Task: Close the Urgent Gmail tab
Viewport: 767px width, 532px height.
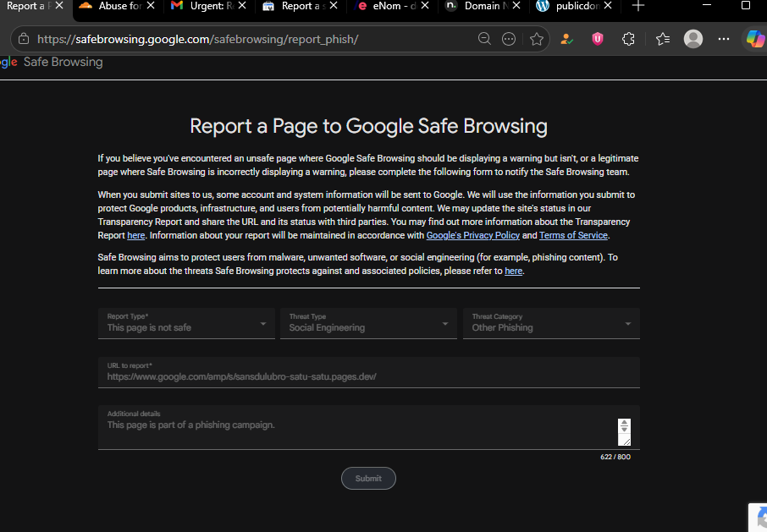Action: click(x=242, y=5)
